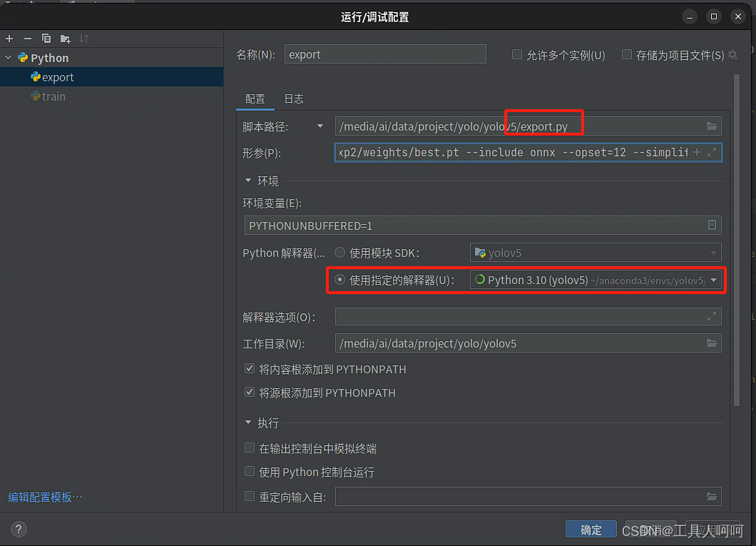The height and width of the screenshot is (546, 756).
Task: Create a new configuration folder
Action: 65,39
